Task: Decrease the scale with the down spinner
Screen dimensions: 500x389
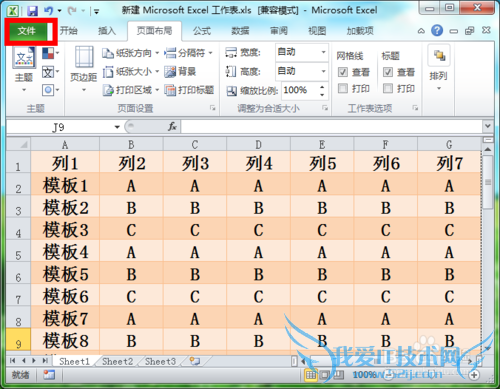Action: (x=322, y=94)
